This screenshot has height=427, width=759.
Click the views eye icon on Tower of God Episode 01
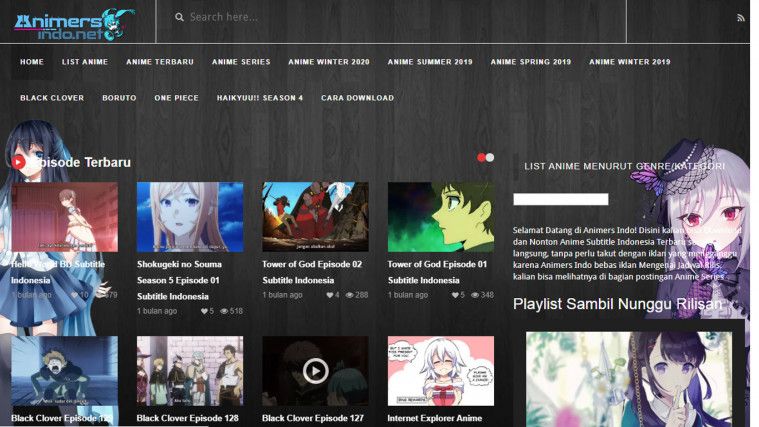click(475, 295)
